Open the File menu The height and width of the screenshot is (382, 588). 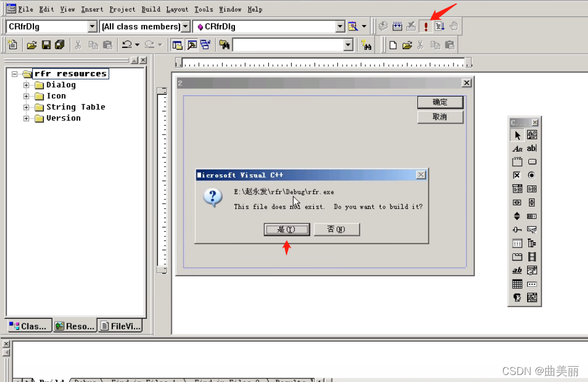point(26,9)
